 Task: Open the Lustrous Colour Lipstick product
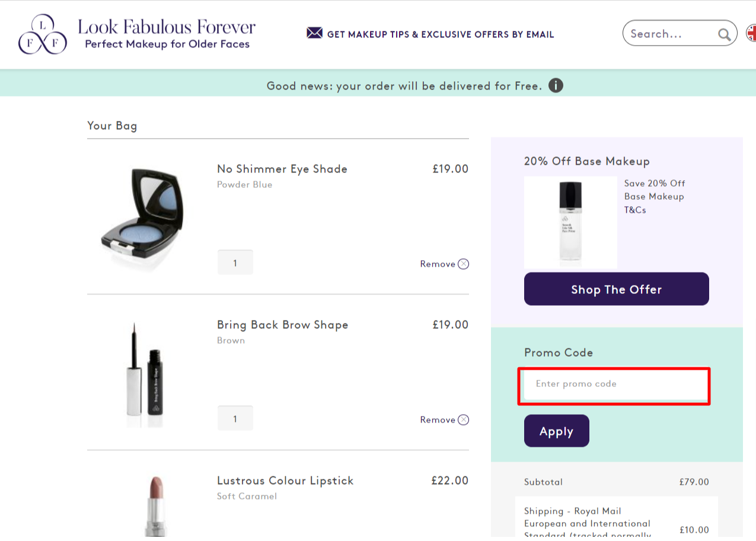point(285,481)
